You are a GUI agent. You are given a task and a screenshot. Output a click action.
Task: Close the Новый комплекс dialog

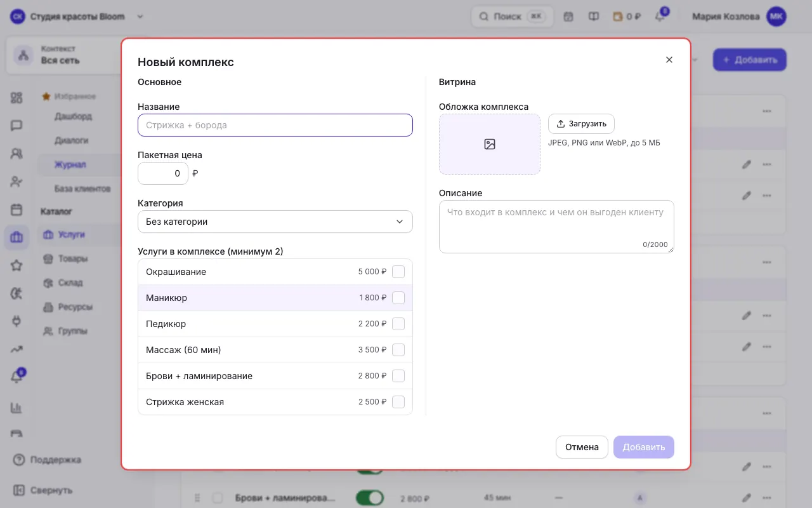click(x=669, y=60)
